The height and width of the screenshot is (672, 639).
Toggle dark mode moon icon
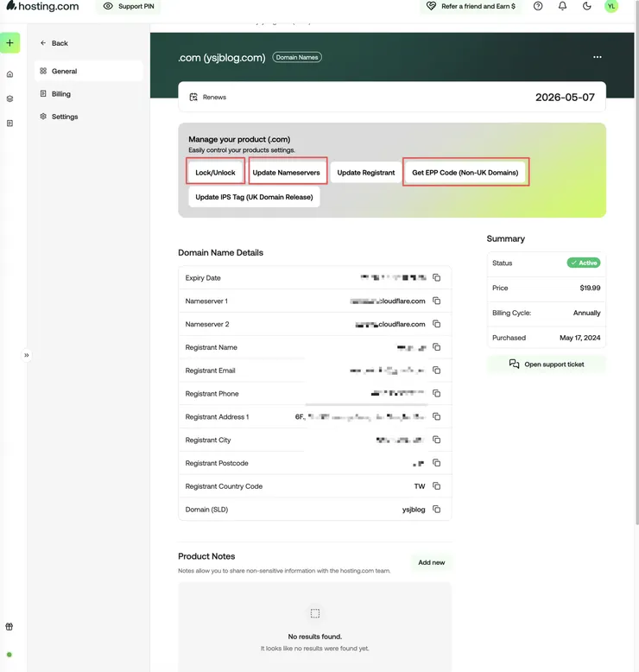[586, 6]
